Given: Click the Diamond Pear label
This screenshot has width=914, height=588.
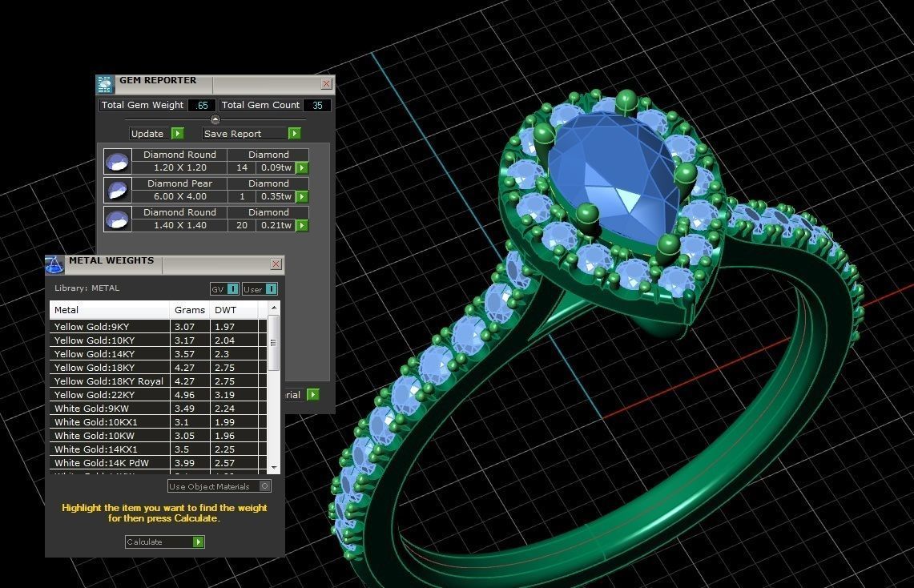Looking at the screenshot, I should coord(180,183).
